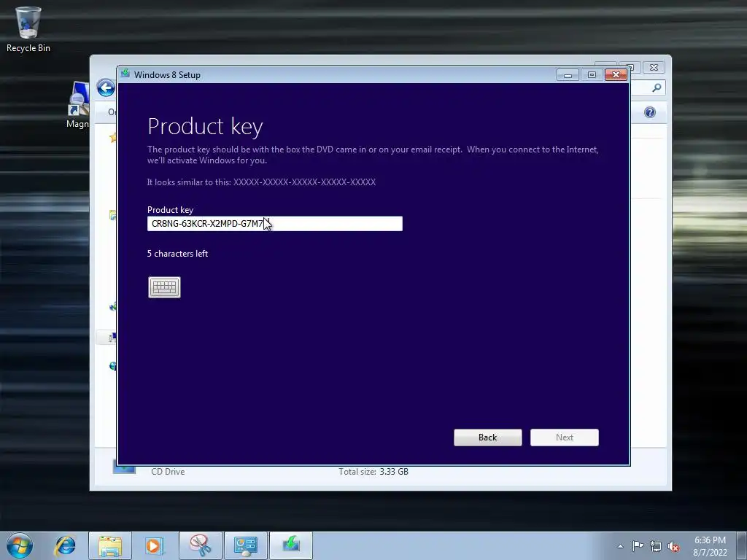This screenshot has width=747, height=560.
Task: Launch Internet Explorer from taskbar
Action: click(x=65, y=545)
